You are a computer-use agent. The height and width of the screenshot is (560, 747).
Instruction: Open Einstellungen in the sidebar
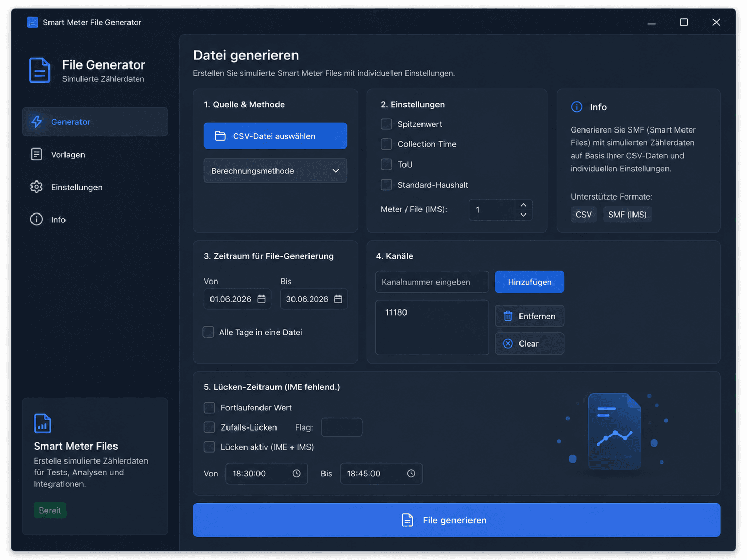coord(95,187)
